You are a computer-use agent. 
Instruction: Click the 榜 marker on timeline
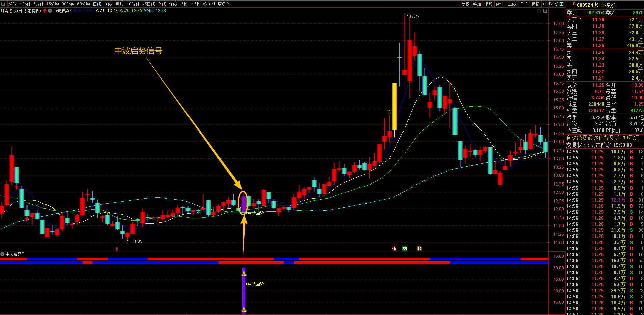pos(419,248)
